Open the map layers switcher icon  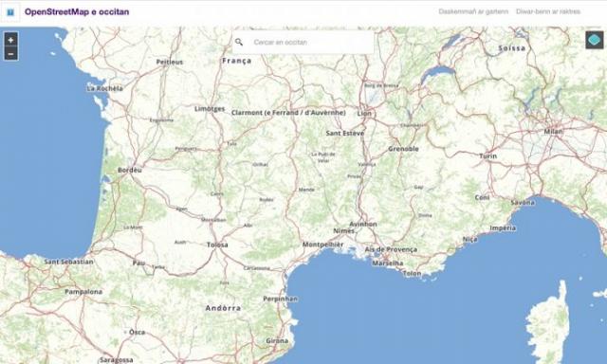pyautogui.click(x=595, y=40)
